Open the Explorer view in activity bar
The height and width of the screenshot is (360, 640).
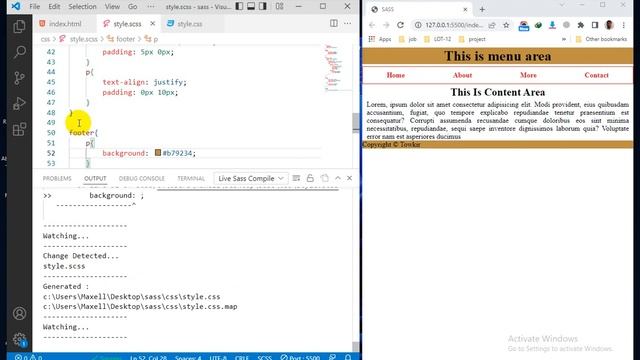(19, 27)
